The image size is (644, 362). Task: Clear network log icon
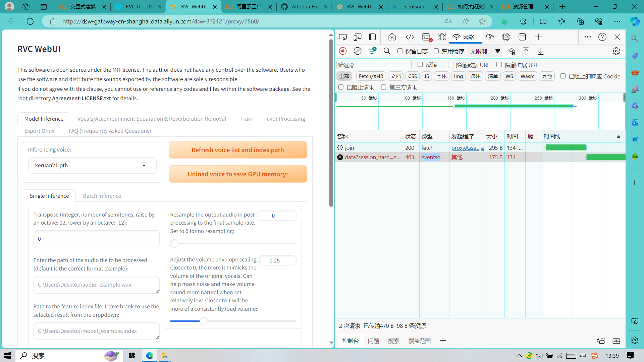358,51
